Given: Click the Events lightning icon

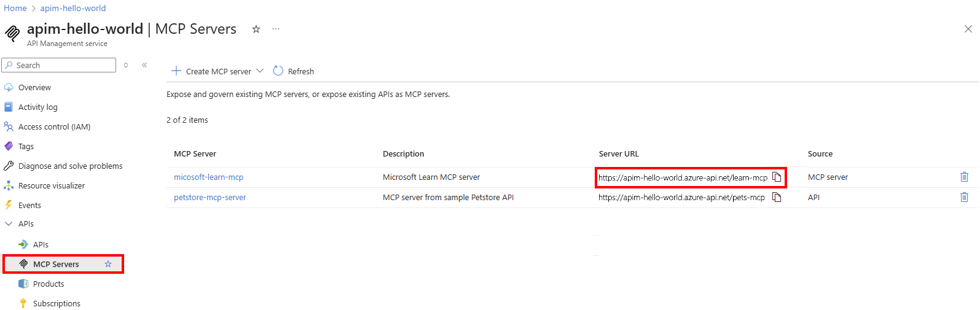Looking at the screenshot, I should (9, 205).
